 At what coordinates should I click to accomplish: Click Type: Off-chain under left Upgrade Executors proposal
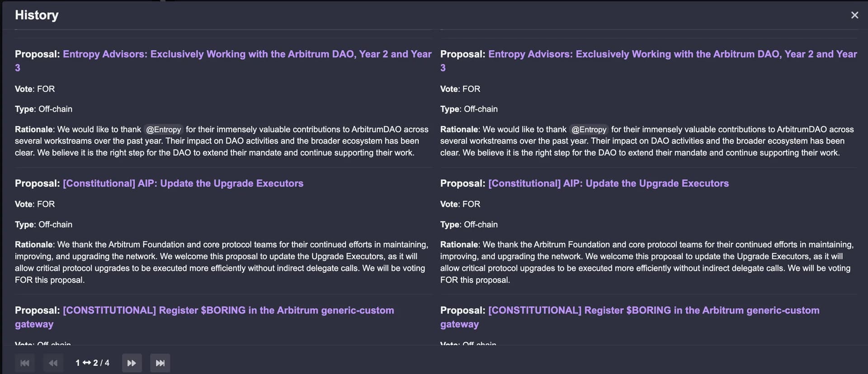(43, 224)
